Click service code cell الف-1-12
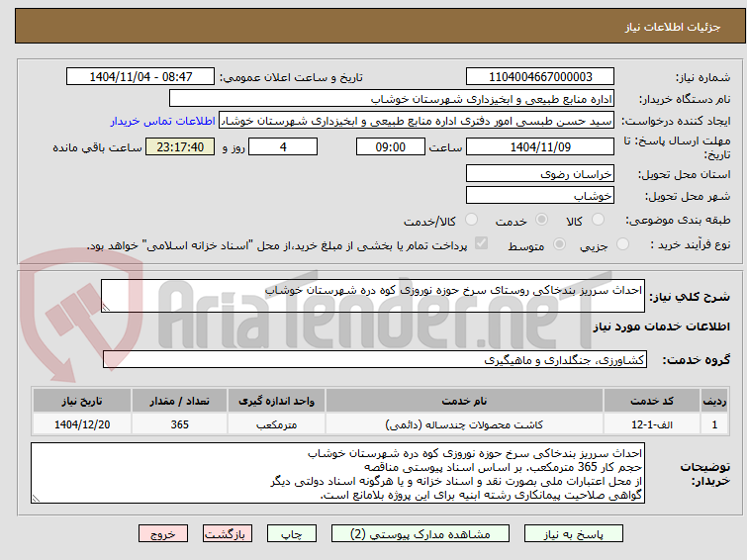The height and width of the screenshot is (560, 747). 652,424
